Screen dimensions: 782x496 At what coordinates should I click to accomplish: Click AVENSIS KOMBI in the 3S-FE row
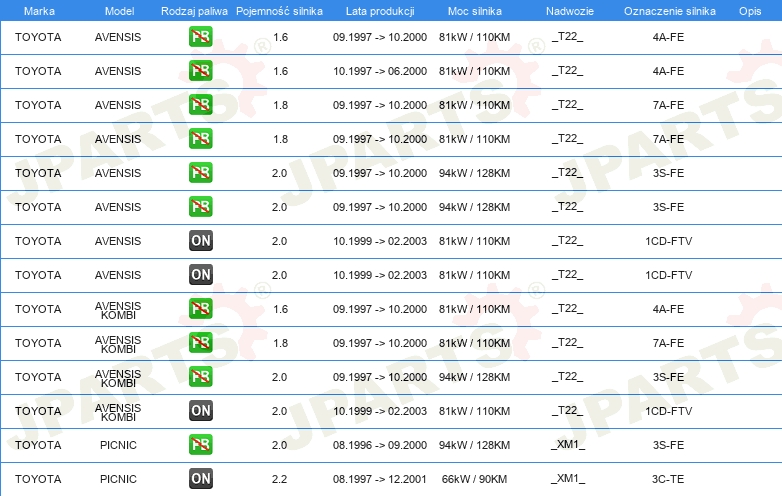click(x=118, y=378)
